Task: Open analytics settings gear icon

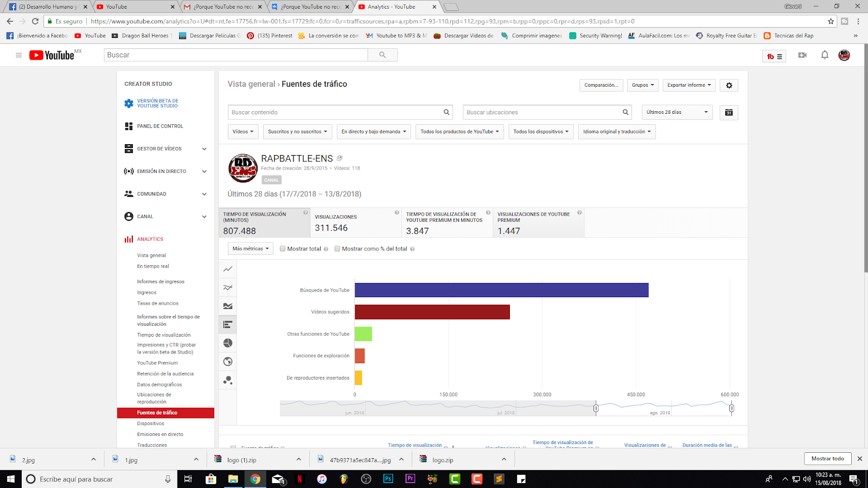Action: tap(729, 85)
